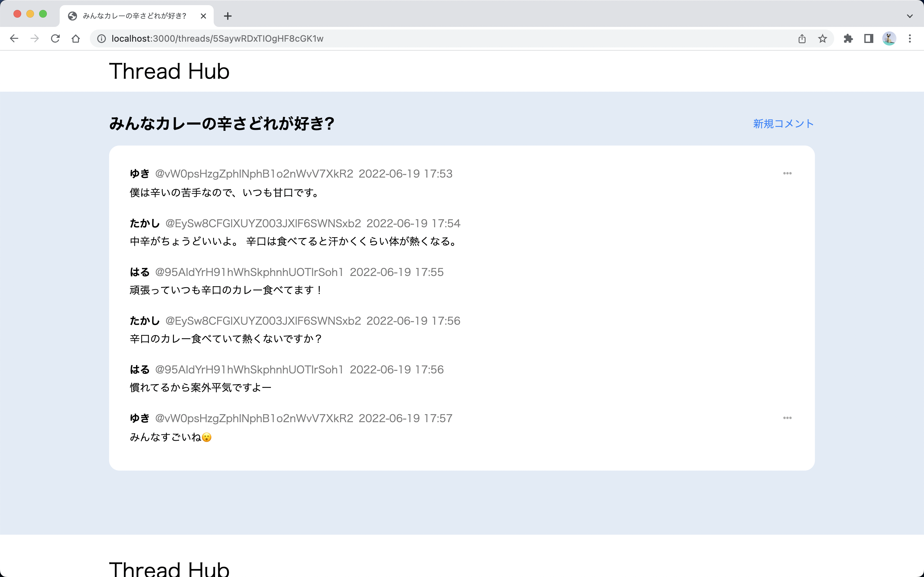
Task: Open the Chrome three-dot menu
Action: (x=910, y=38)
